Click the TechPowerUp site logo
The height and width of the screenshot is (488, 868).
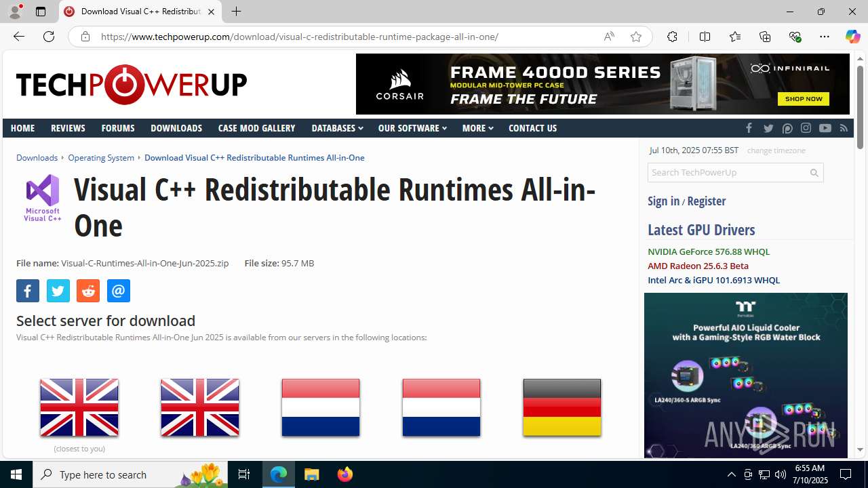point(132,85)
